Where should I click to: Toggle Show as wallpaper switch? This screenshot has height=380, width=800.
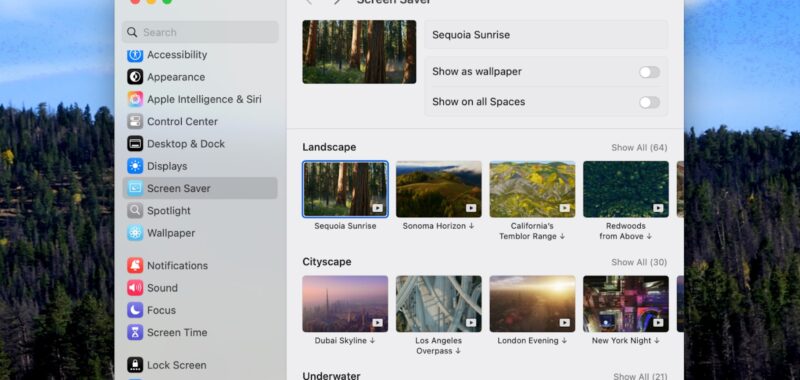tap(649, 72)
